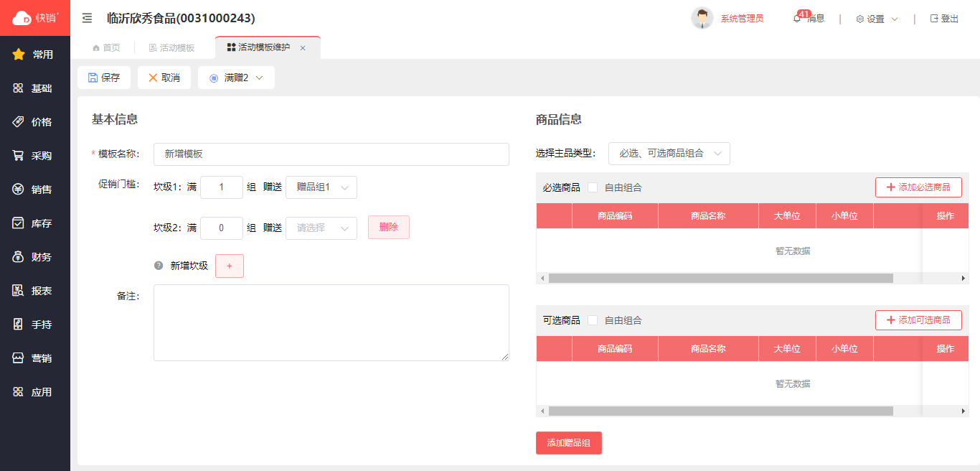980x471 pixels.
Task: Click the 删除 button for 坎级2
Action: coord(389,228)
